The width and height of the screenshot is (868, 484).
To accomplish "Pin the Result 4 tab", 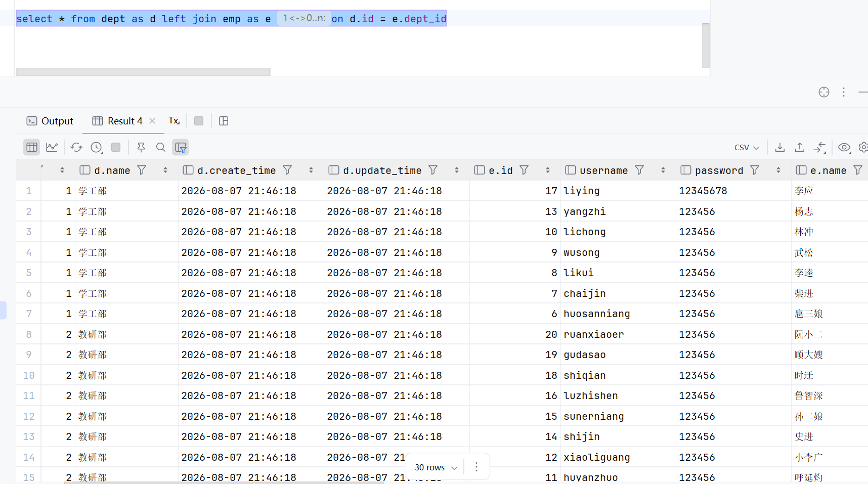I will pyautogui.click(x=141, y=147).
